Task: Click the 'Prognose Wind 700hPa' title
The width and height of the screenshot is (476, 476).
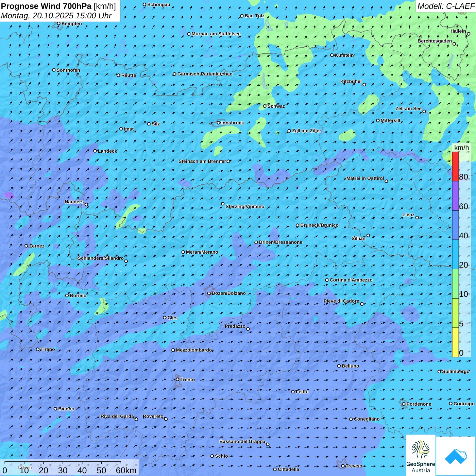Action: (x=46, y=6)
